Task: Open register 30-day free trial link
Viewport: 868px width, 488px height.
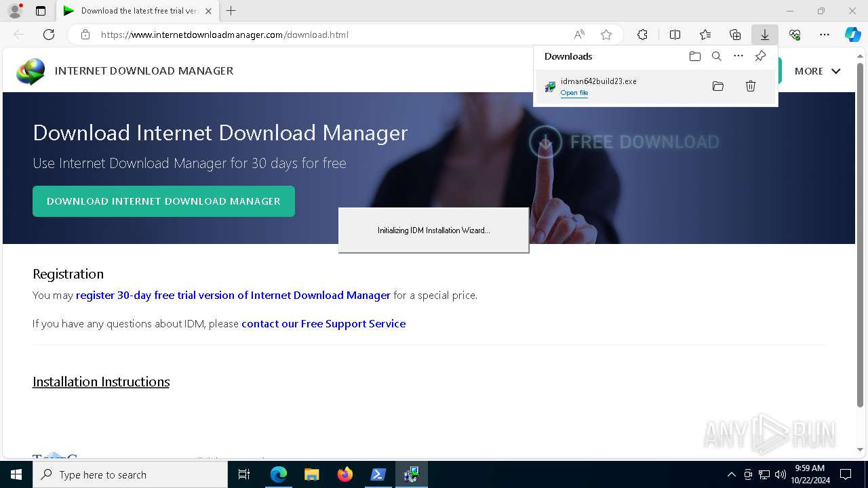Action: pyautogui.click(x=233, y=296)
